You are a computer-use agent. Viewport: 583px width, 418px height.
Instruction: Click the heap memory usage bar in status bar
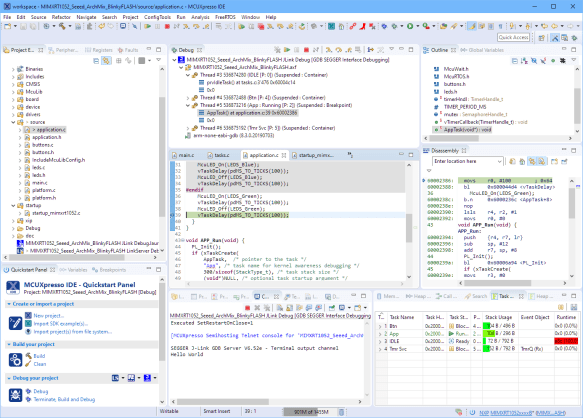pos(310,412)
